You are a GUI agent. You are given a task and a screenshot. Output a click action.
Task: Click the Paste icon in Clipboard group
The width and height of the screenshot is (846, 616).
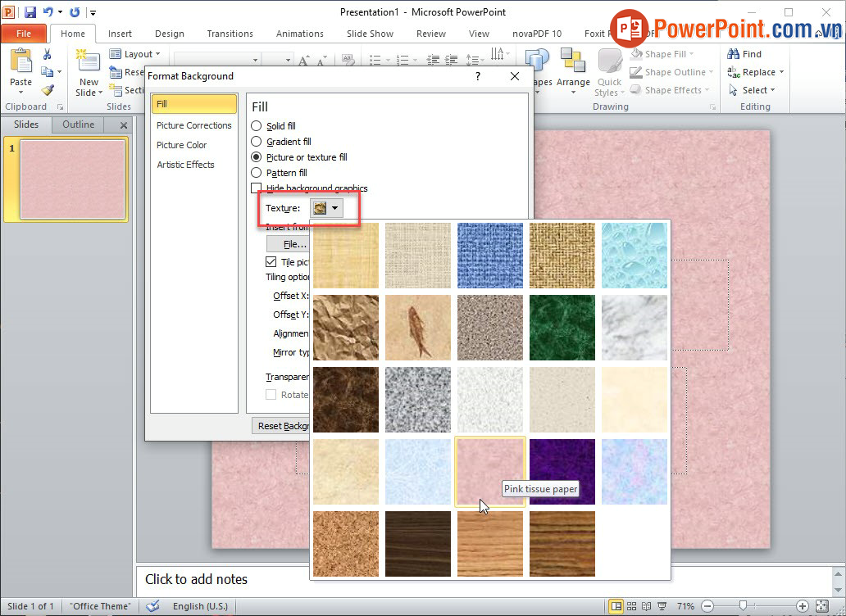tap(20, 62)
